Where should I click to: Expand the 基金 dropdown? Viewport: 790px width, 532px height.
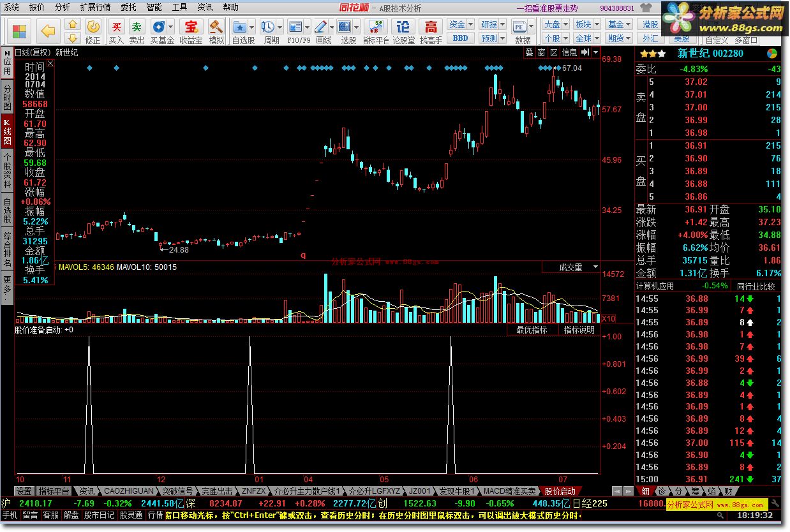click(x=629, y=24)
